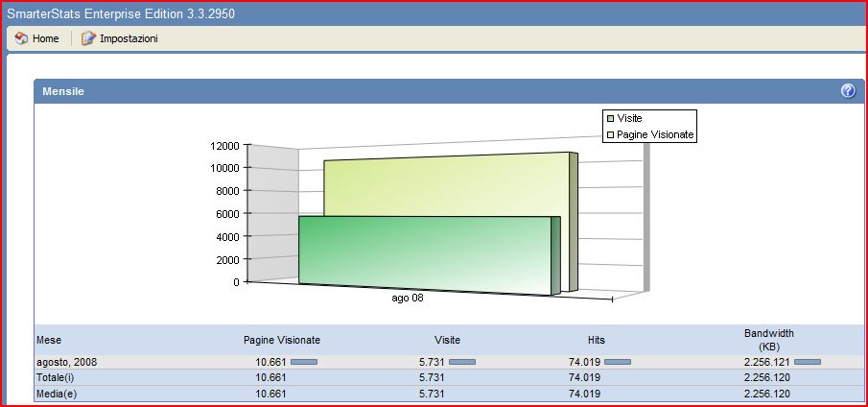Click 74.019 in agosto, 2008 row
Image resolution: width=868 pixels, height=407 pixels.
(584, 362)
